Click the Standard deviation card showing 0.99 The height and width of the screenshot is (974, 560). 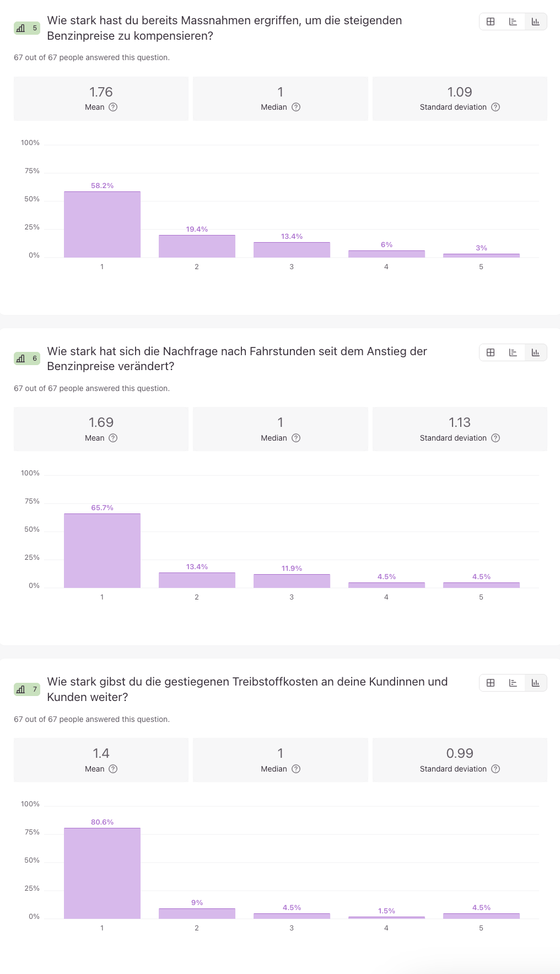[x=460, y=759]
